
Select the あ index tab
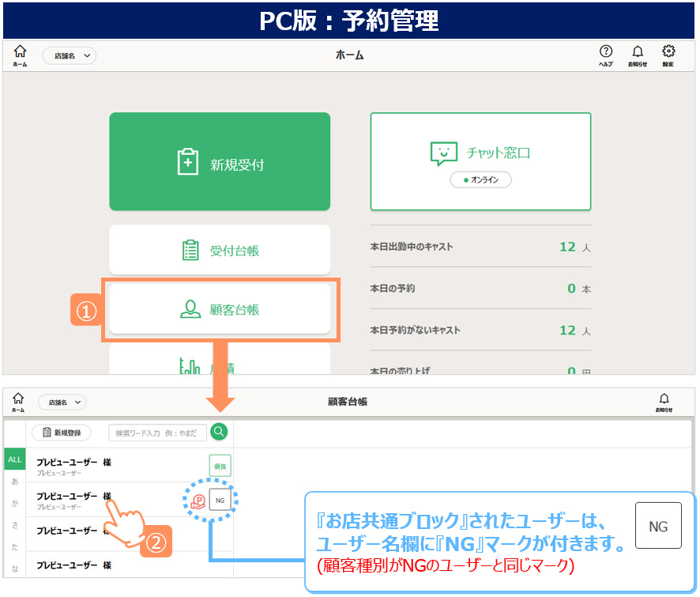click(x=15, y=481)
